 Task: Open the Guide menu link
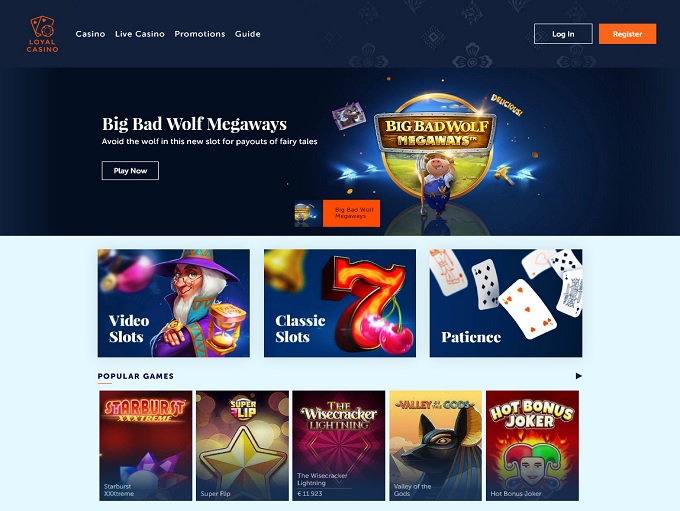pos(248,34)
